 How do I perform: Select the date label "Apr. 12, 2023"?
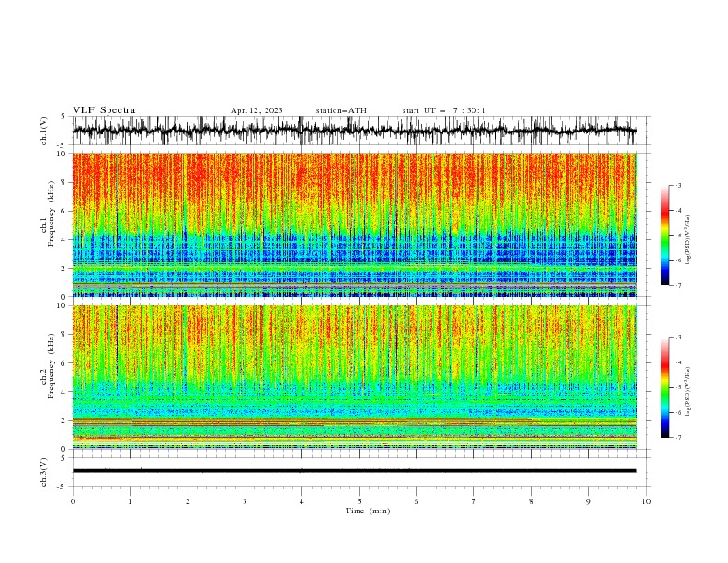[x=256, y=110]
